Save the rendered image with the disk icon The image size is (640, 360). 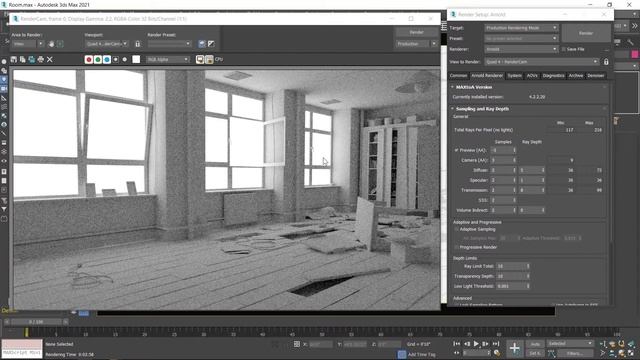point(13,60)
